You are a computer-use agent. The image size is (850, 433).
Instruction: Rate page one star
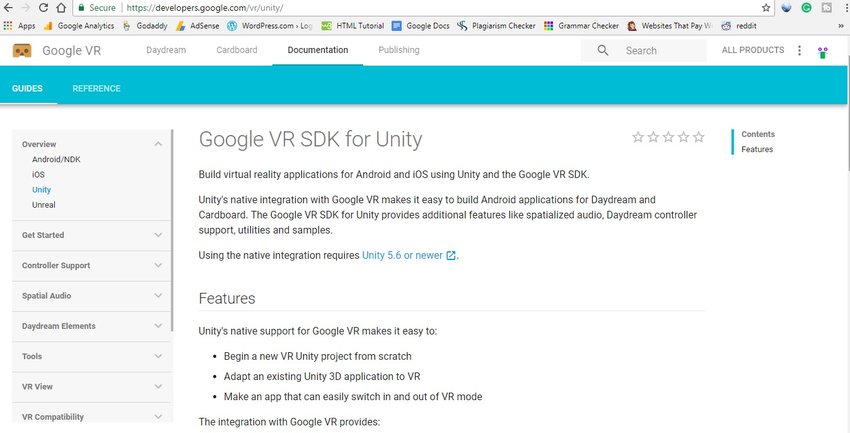click(x=638, y=137)
